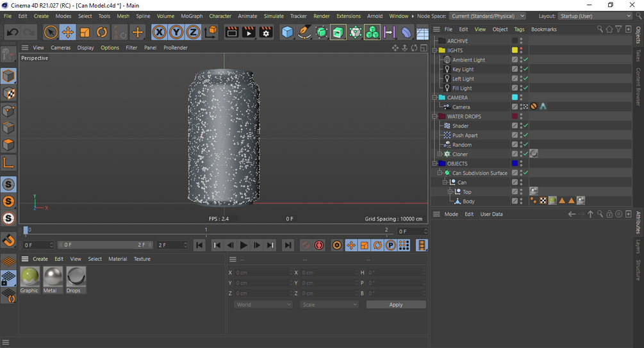Expand the Cloner object hierarchy
644x348 pixels.
click(440, 154)
